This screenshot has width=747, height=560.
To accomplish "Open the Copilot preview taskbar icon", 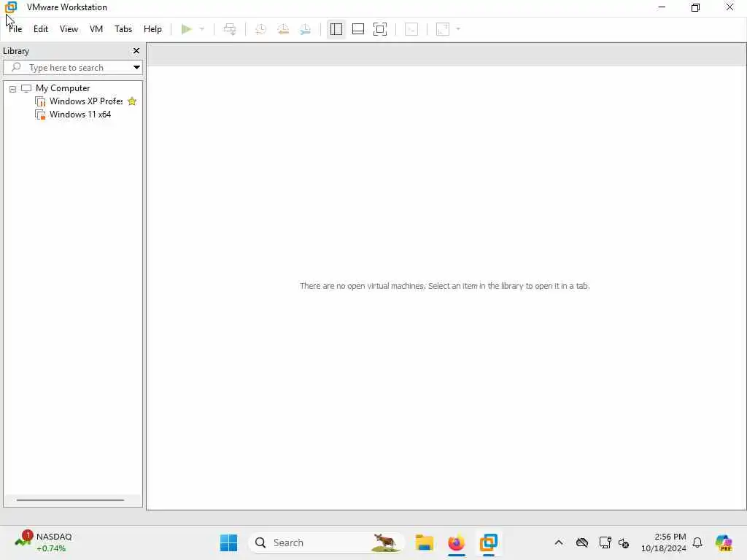I will [724, 542].
